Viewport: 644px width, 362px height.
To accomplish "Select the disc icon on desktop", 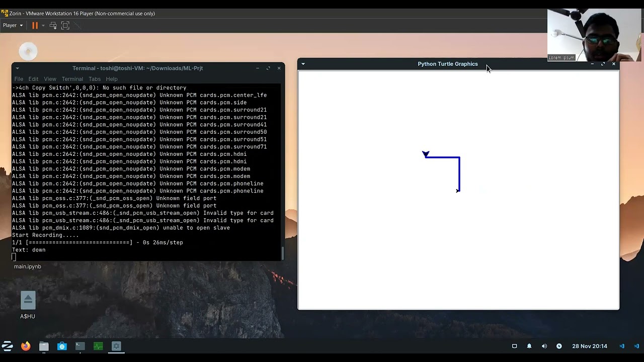I will coord(28,51).
